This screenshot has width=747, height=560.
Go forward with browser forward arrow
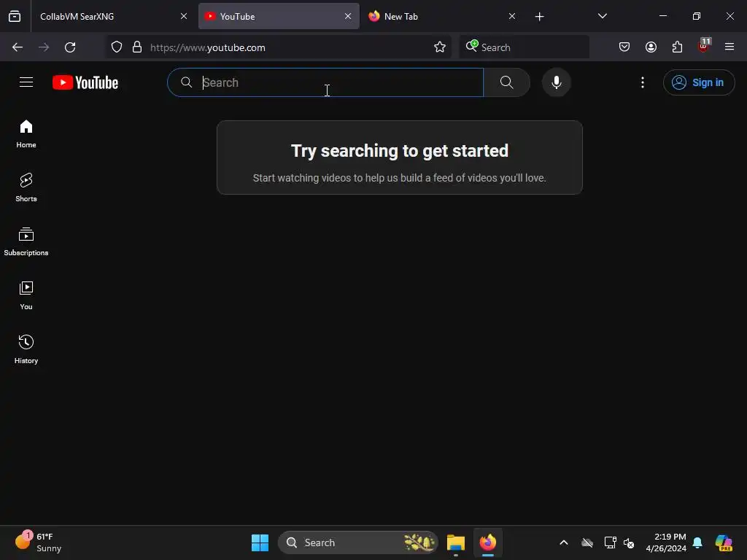(x=44, y=47)
